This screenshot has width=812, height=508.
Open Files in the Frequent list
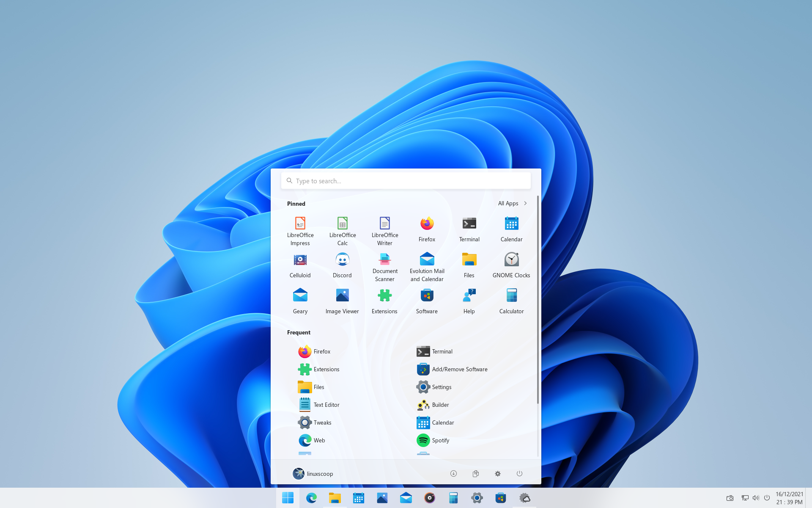(311, 387)
